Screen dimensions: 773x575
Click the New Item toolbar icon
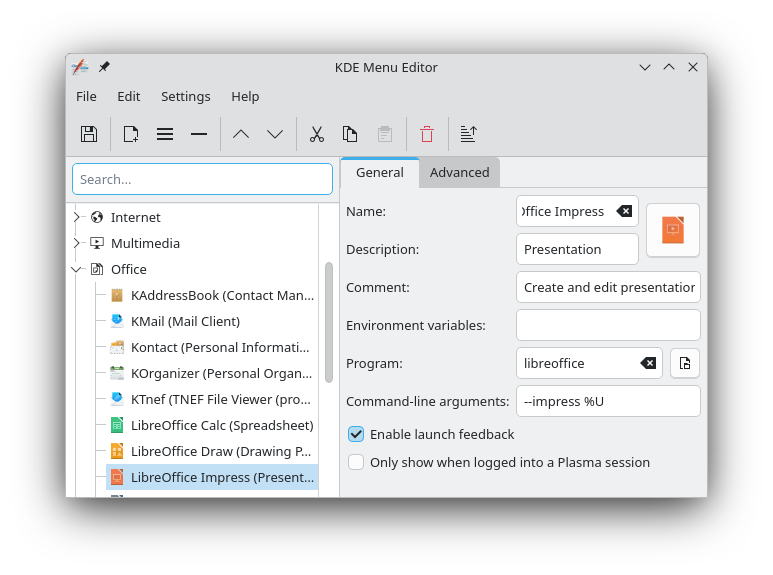(131, 134)
